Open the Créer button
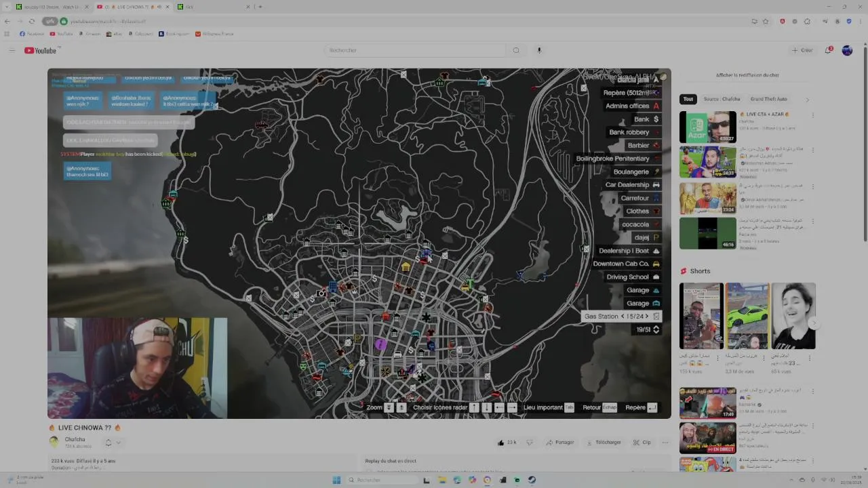The height and width of the screenshot is (488, 868). coord(802,50)
